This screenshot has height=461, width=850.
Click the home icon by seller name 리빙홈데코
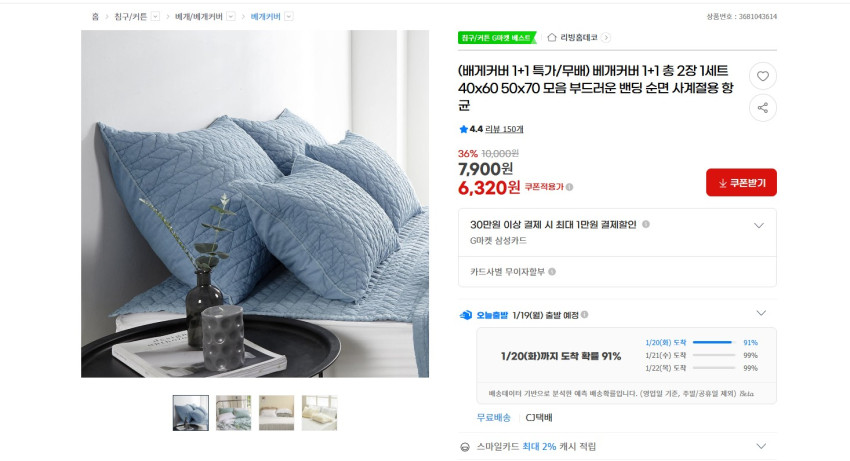(x=552, y=37)
